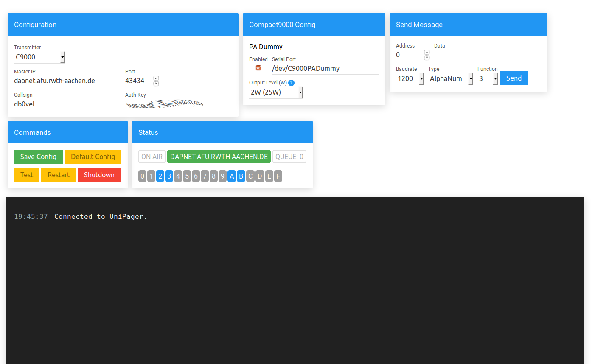
Task: Disable the PA Dummy Enabled checkbox
Action: 258,68
